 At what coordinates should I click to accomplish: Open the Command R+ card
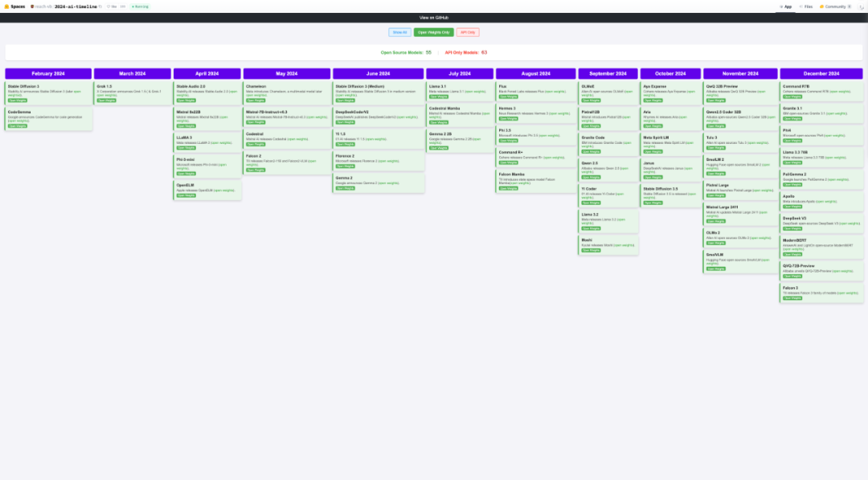(536, 158)
